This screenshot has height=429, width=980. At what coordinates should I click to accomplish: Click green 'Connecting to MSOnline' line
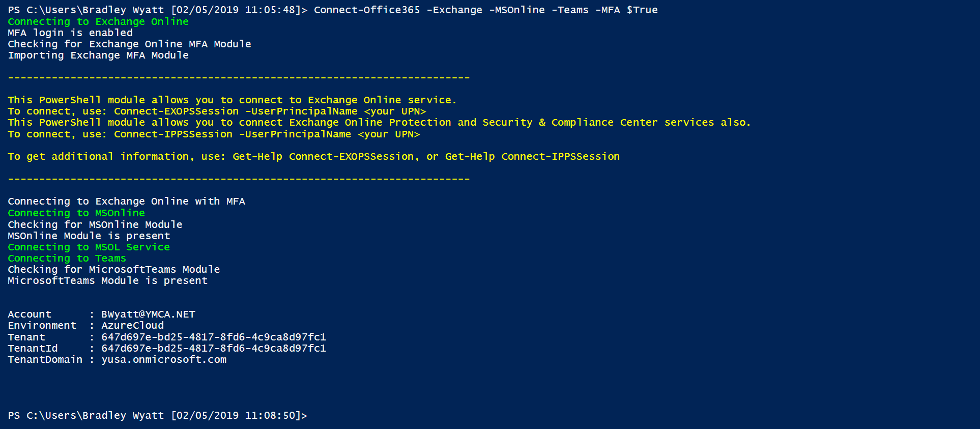76,213
